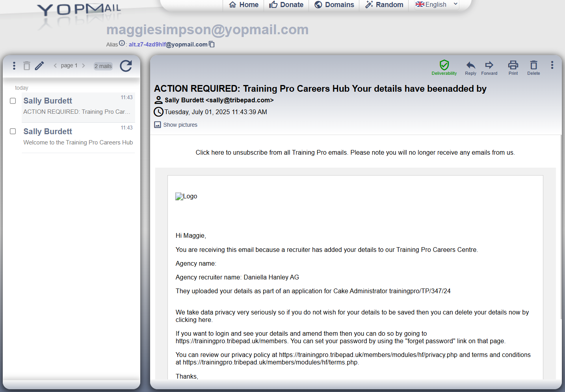Click the 'Hi Maggie,' greeting line

tap(191, 236)
